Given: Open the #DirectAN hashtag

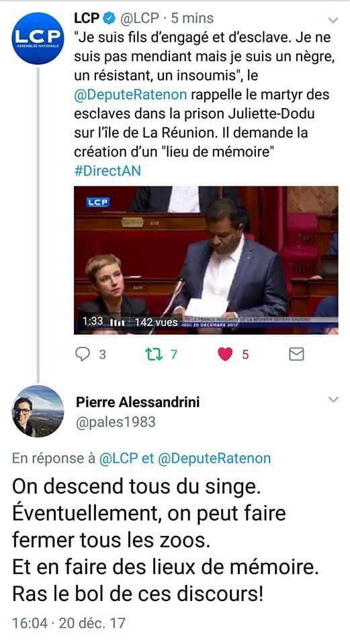Looking at the screenshot, I should tap(107, 171).
